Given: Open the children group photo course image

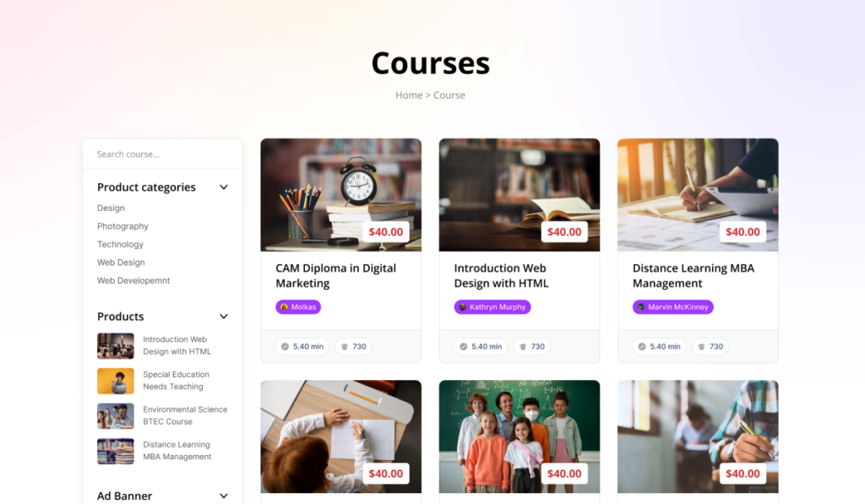Looking at the screenshot, I should click(520, 436).
